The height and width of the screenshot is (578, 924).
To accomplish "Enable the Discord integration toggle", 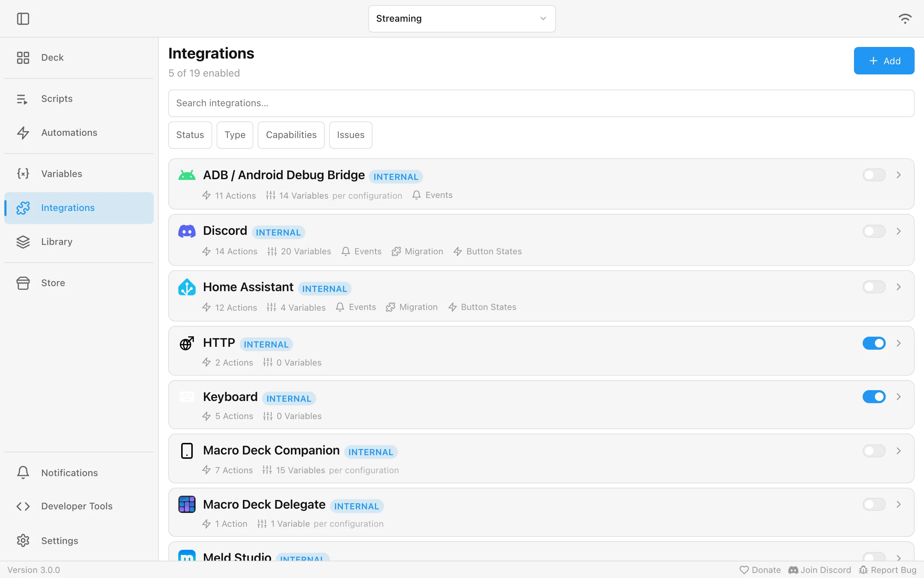I will [x=873, y=231].
